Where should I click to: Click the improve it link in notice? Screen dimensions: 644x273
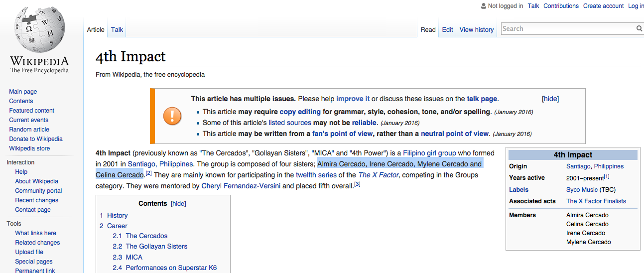click(x=353, y=99)
